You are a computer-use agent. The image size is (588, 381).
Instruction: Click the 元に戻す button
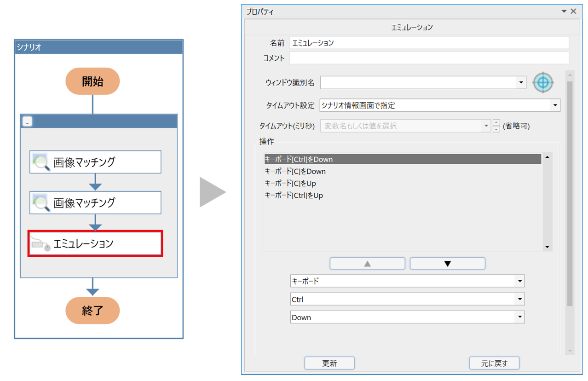tap(494, 363)
